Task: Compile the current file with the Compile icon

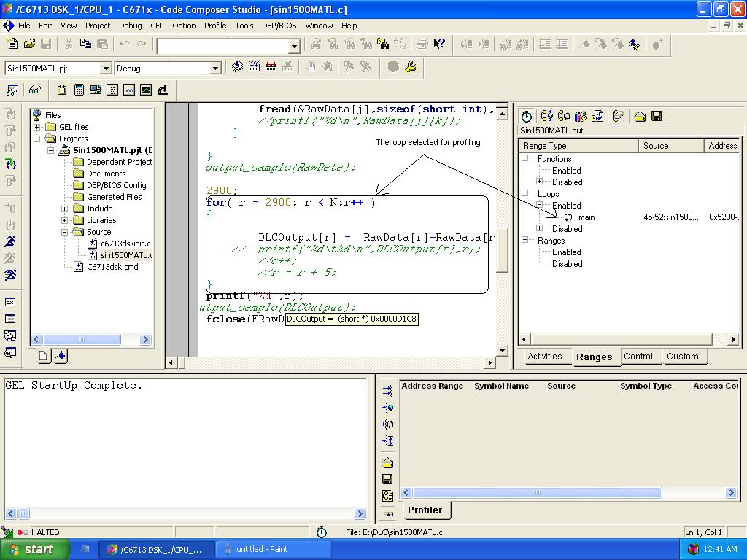Action: [x=237, y=67]
